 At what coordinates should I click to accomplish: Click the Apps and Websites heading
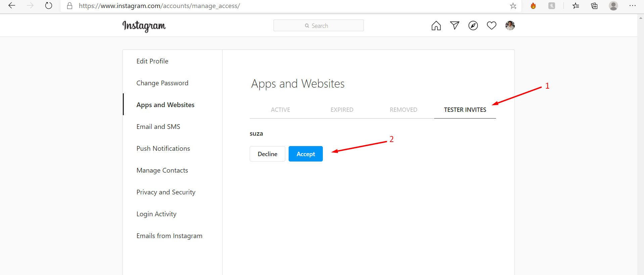tap(298, 84)
